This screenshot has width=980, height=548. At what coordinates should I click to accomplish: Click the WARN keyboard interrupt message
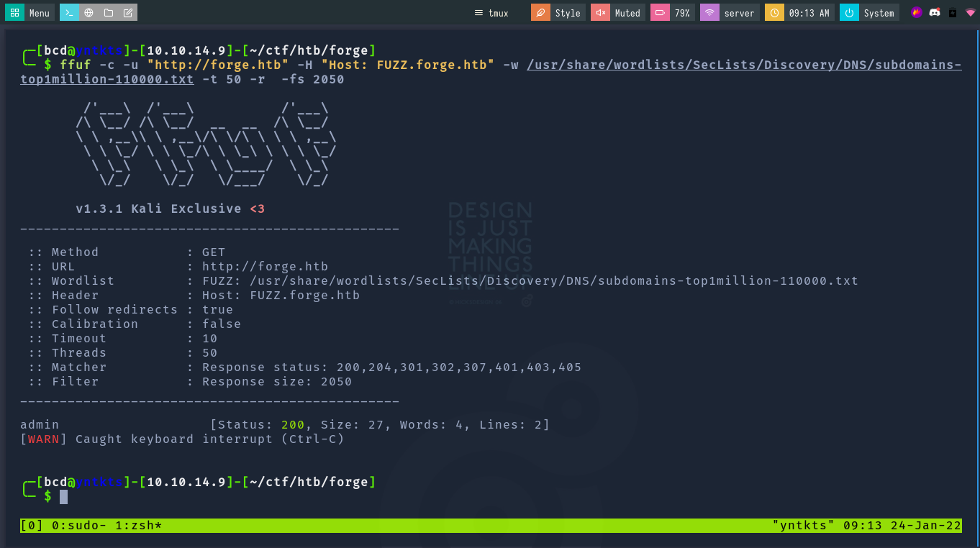click(182, 439)
